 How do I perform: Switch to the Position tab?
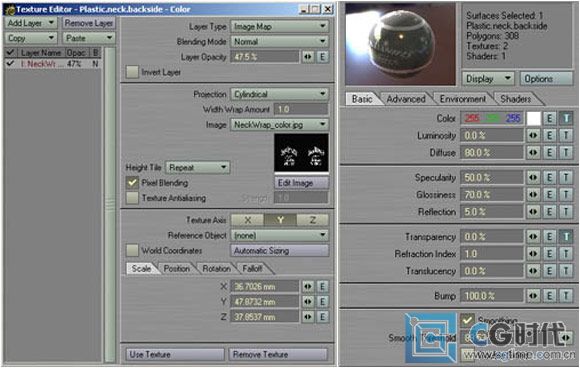pos(177,269)
